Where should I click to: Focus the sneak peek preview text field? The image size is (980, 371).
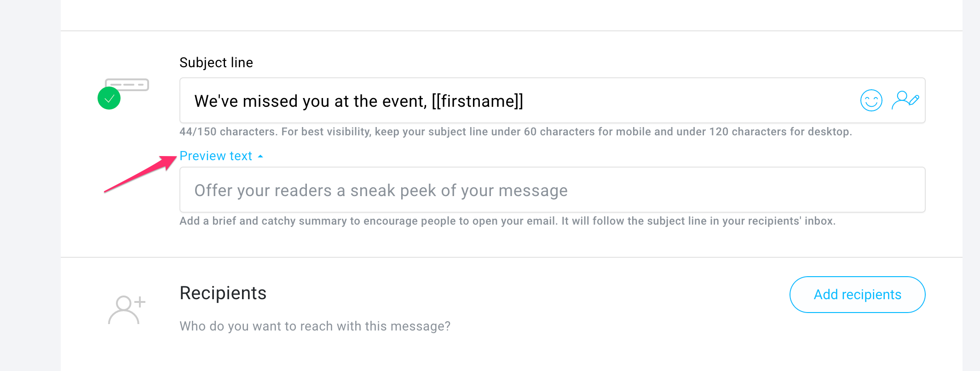click(x=552, y=190)
